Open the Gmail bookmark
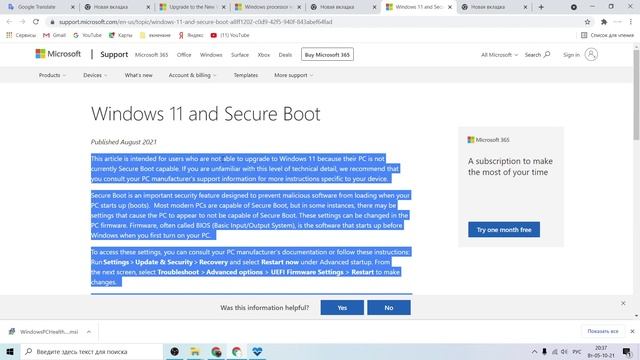This screenshot has height=360, width=640. click(54, 36)
